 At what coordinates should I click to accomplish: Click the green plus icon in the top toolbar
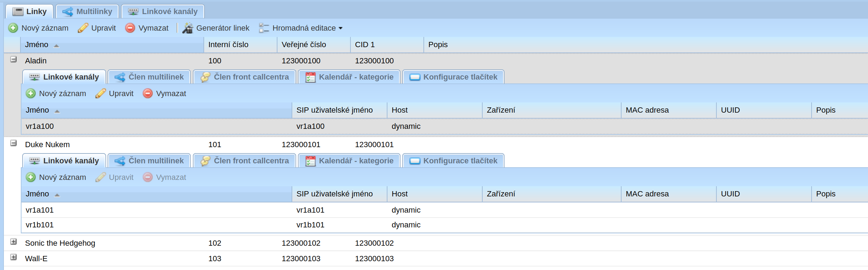[x=13, y=28]
